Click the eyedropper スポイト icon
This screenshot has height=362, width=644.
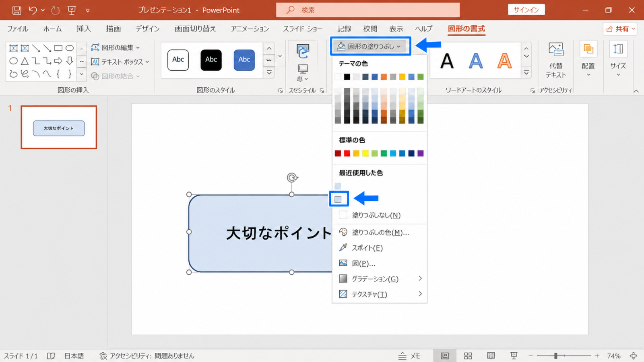click(x=343, y=248)
